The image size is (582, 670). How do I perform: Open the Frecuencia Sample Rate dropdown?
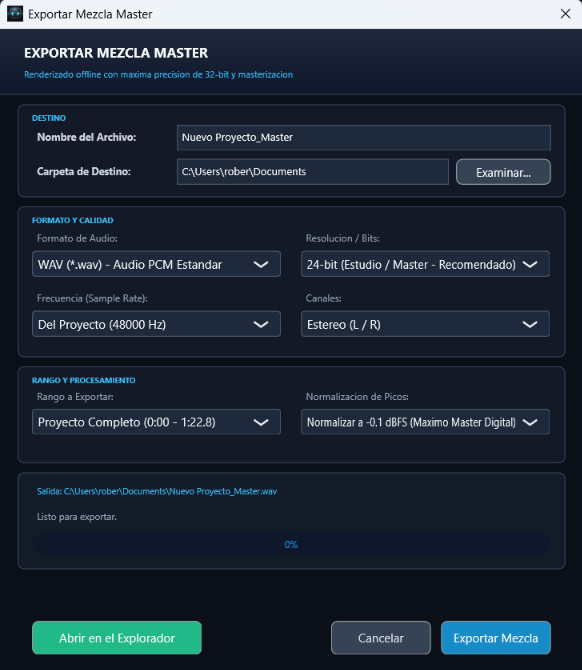coord(156,324)
